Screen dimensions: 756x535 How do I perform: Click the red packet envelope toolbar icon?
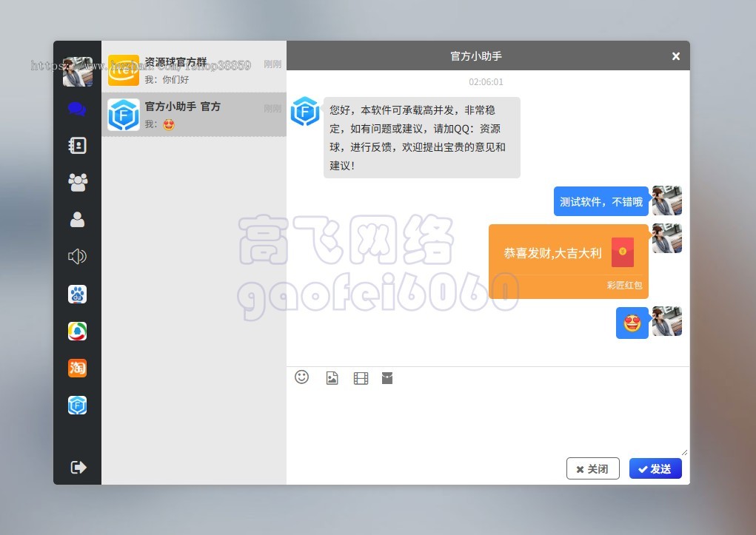tap(387, 378)
